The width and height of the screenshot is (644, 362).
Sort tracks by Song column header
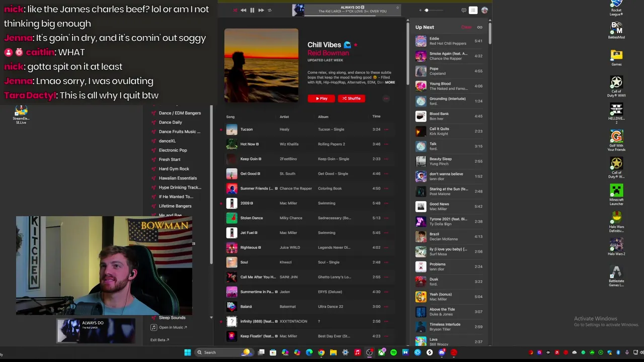[x=230, y=117]
